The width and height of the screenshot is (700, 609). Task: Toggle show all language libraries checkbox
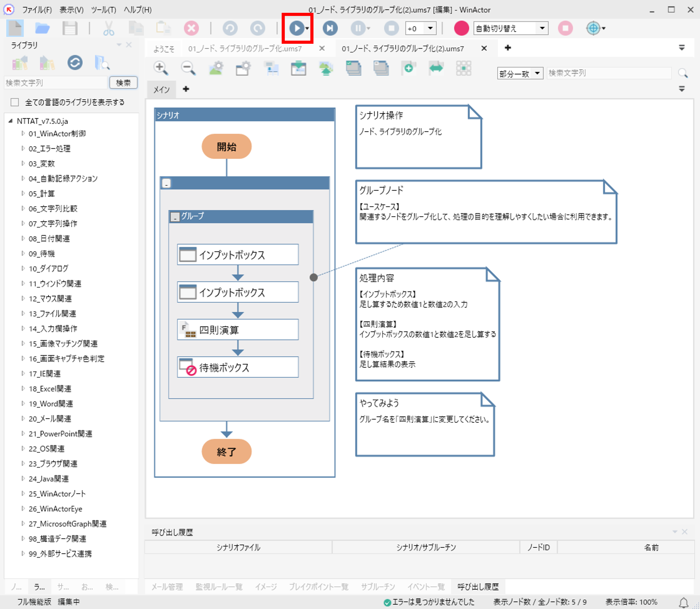(x=15, y=102)
